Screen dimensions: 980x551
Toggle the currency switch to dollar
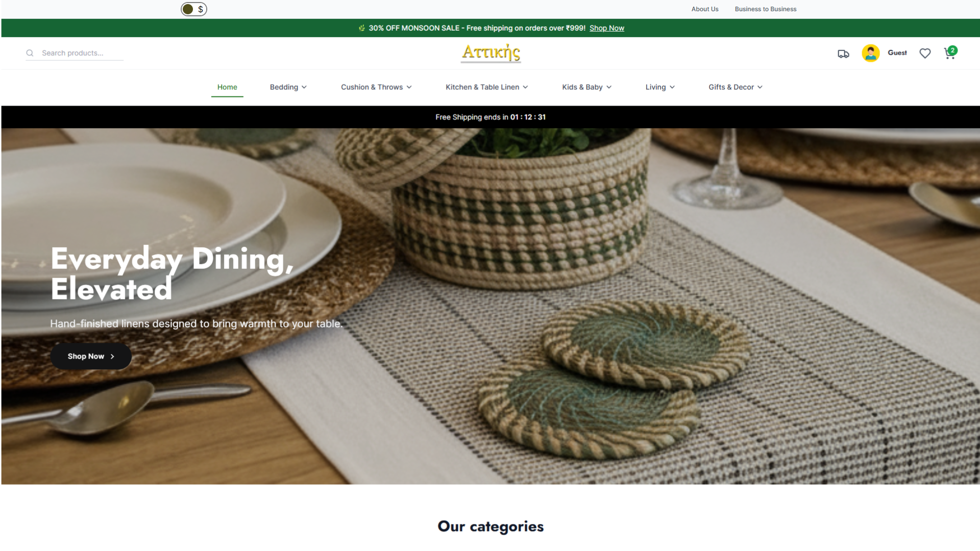click(x=194, y=9)
